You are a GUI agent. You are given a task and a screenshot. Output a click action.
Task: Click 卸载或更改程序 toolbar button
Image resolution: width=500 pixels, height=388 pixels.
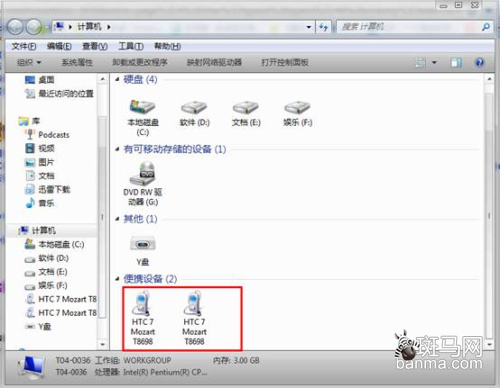[x=140, y=62]
